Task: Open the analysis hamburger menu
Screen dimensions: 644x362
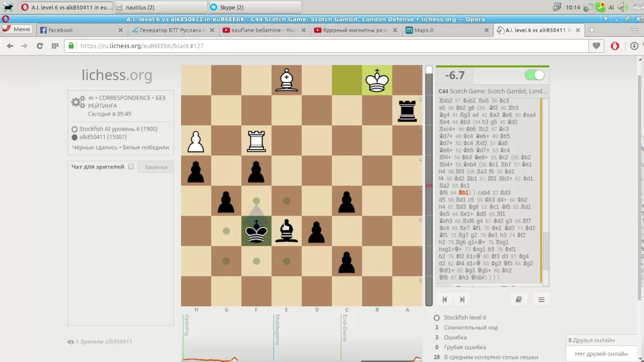Action: pyautogui.click(x=541, y=300)
